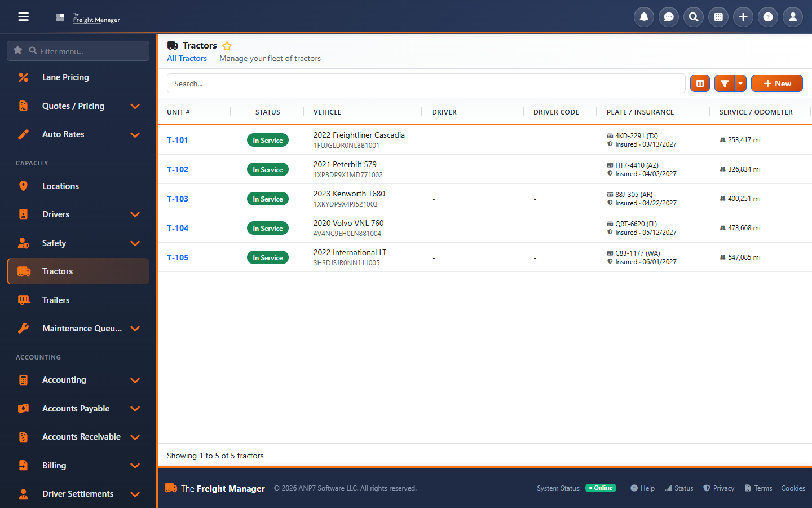Open the chat messages icon
Screen dimensions: 812x508
669,17
